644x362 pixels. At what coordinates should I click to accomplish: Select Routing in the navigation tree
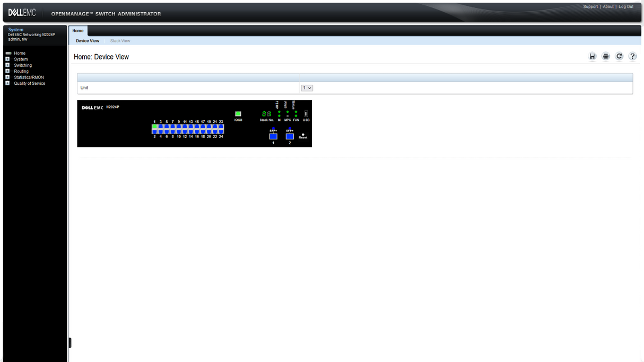(x=21, y=71)
